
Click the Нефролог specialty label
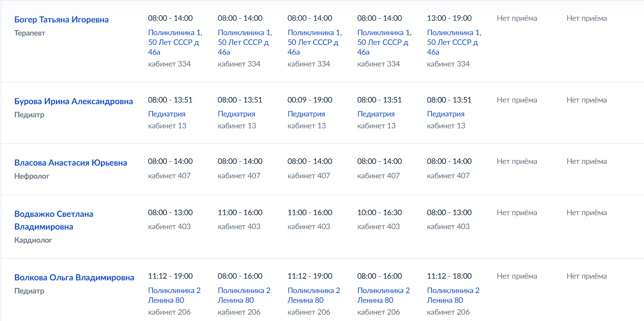click(x=32, y=176)
